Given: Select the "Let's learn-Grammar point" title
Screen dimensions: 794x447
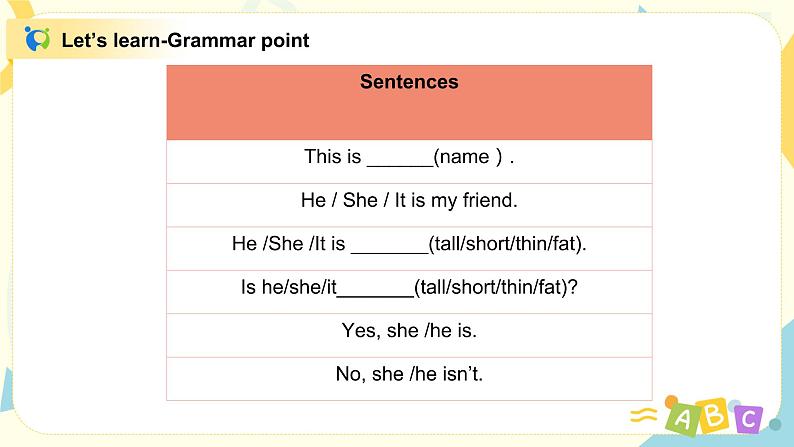Looking at the screenshot, I should point(185,41).
